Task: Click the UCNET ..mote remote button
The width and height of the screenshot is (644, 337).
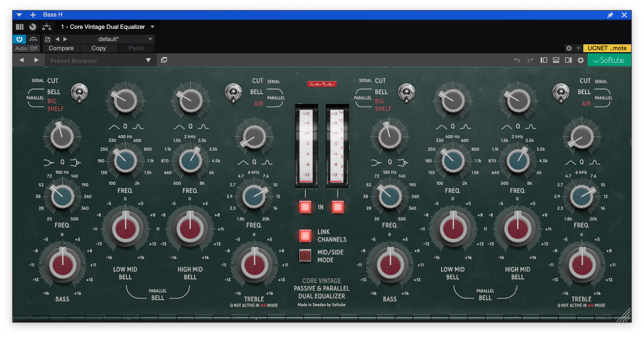Action: click(607, 48)
